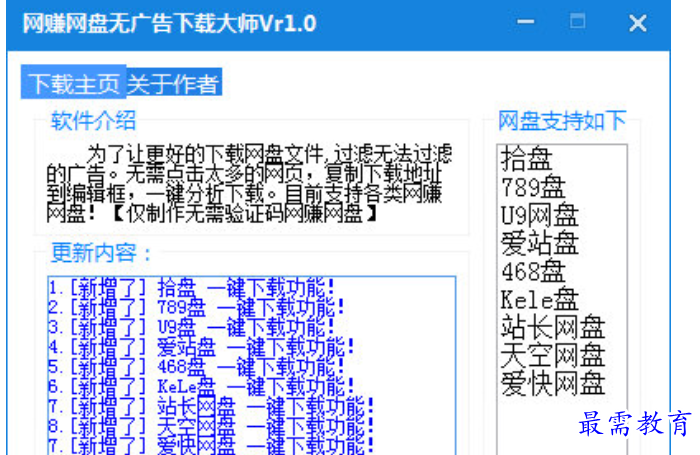Click the window title 网赚网盘无广告下载大师Vr1.0

pyautogui.click(x=169, y=23)
